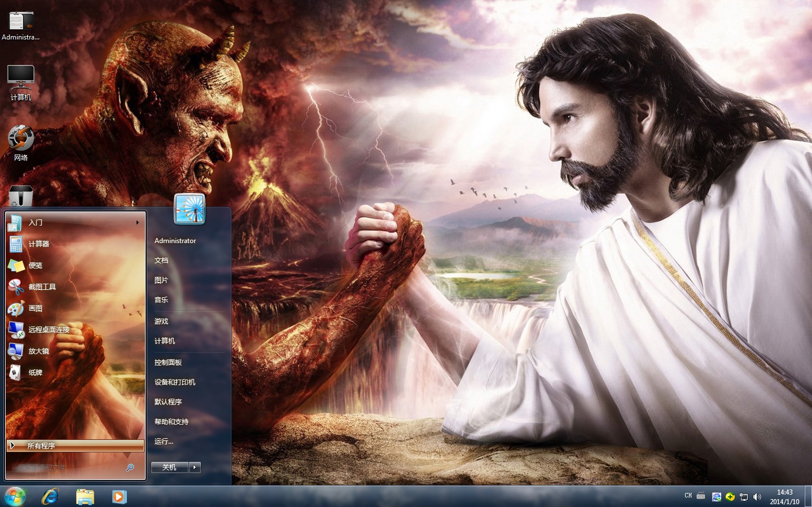Click the Show desktop strip at the taskbar end

pyautogui.click(x=808, y=497)
